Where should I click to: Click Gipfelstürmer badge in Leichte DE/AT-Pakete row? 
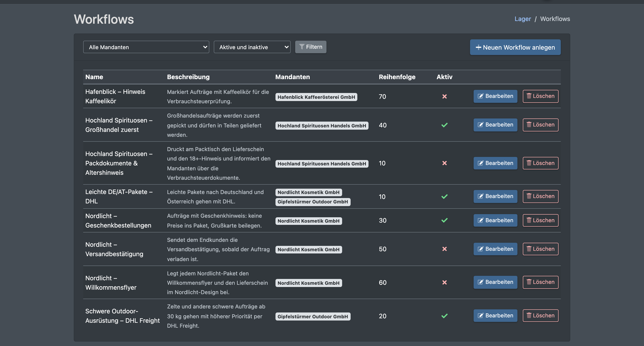pyautogui.click(x=313, y=202)
